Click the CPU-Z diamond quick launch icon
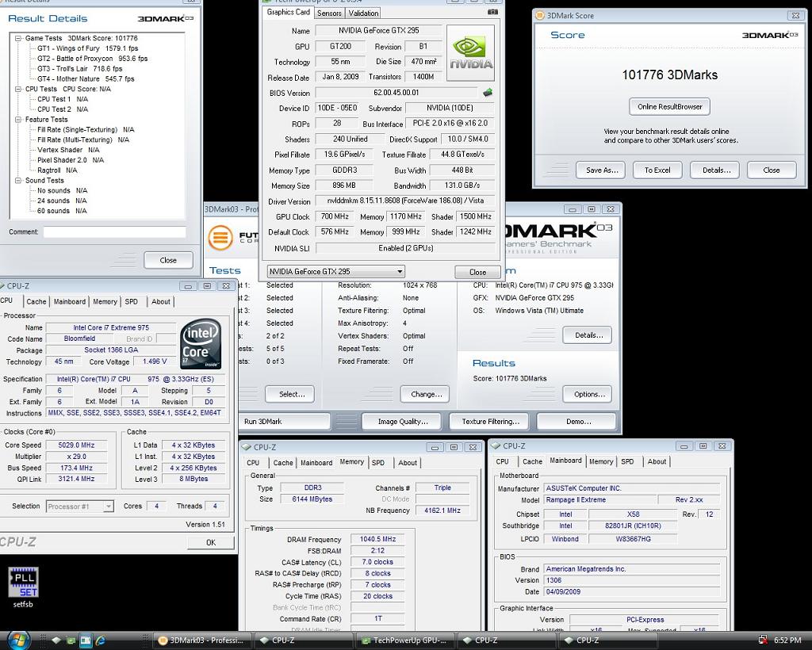 [56, 640]
